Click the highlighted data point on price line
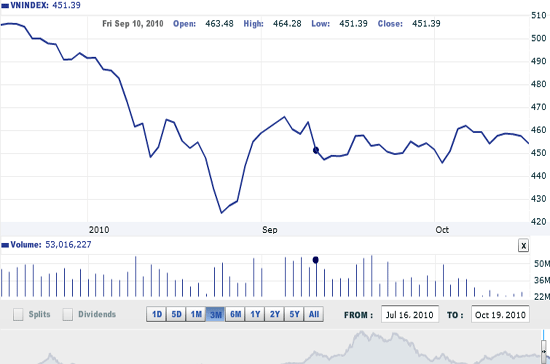550x364 pixels. coord(316,150)
